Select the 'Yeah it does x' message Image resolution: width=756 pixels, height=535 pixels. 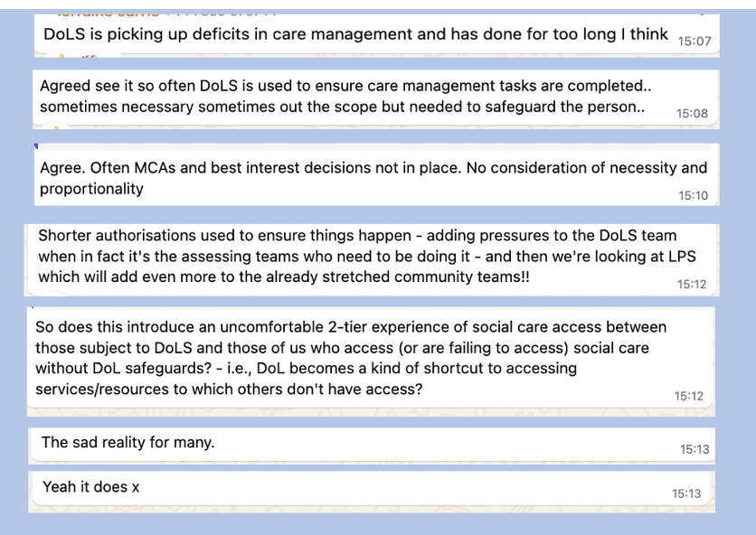tap(91, 487)
